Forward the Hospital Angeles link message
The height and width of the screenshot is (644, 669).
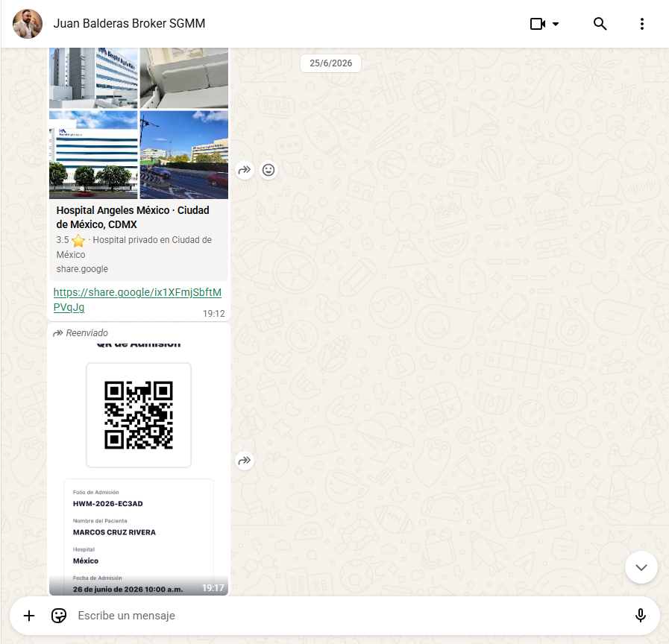[245, 170]
